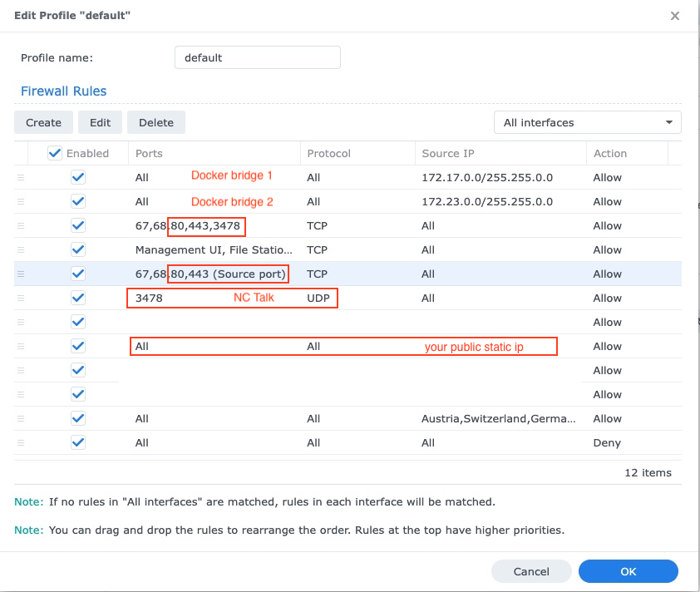The height and width of the screenshot is (592, 700).
Task: Toggle checkbox for public static ip rule
Action: click(x=78, y=346)
